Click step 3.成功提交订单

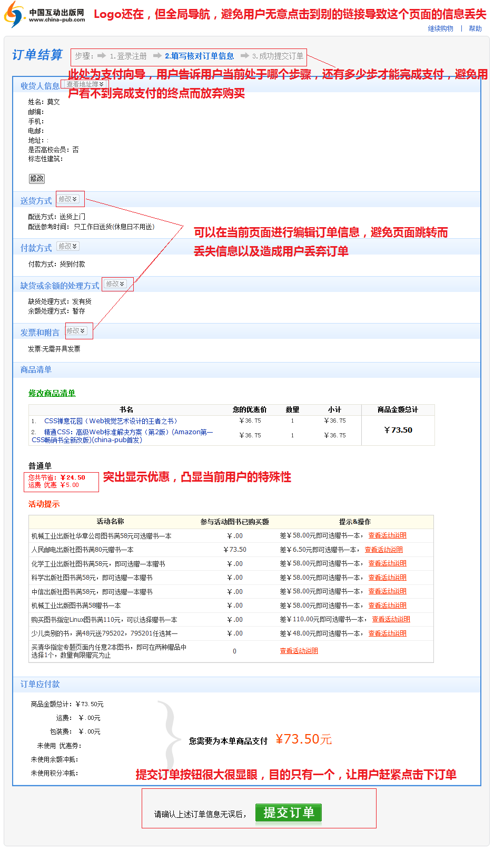point(278,56)
